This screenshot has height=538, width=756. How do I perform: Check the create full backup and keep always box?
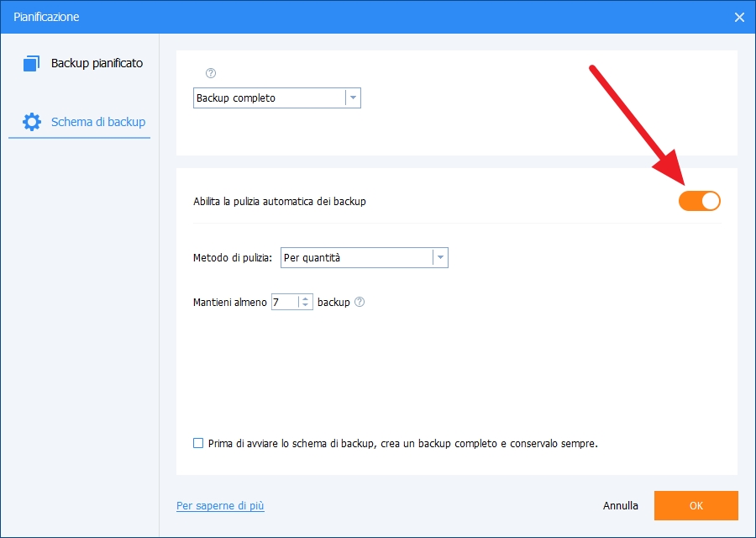[x=198, y=443]
